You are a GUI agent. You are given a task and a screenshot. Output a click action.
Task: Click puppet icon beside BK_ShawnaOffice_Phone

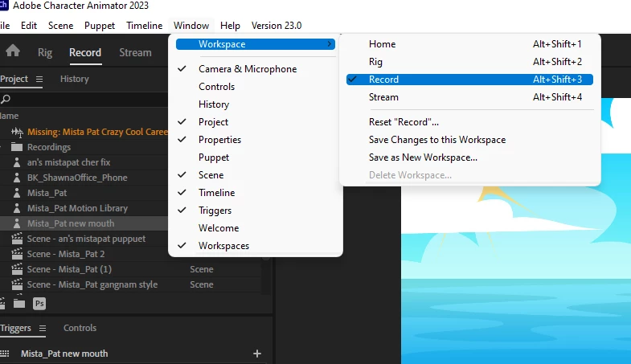[17, 178]
